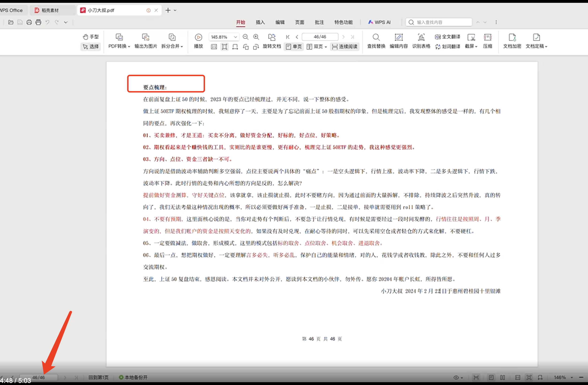Image resolution: width=588 pixels, height=385 pixels.
Task: Open the WPS AI button
Action: pos(379,22)
